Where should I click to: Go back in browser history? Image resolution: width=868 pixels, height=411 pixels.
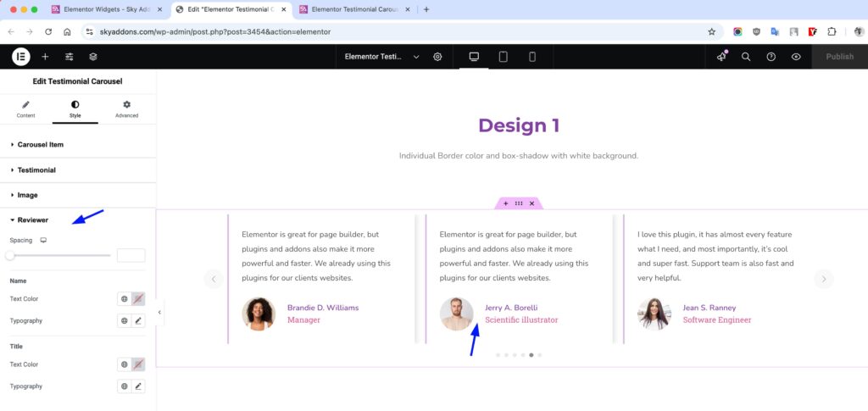[x=11, y=32]
